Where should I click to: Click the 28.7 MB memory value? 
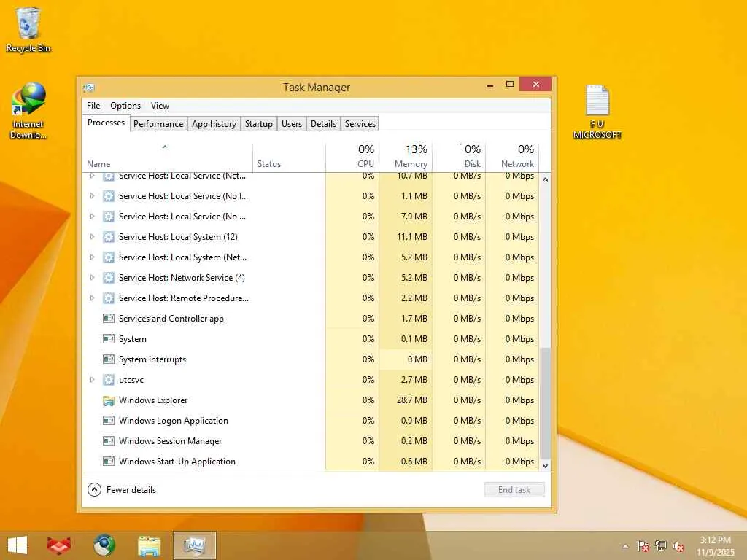click(x=411, y=400)
